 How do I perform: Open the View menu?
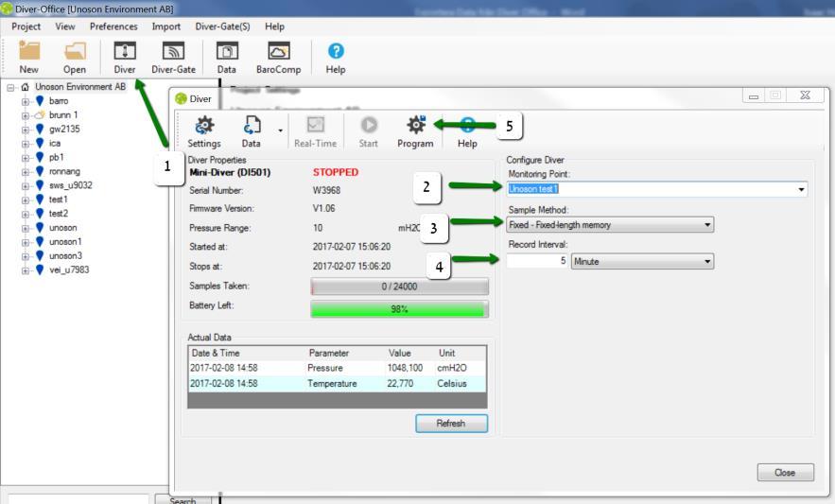65,26
